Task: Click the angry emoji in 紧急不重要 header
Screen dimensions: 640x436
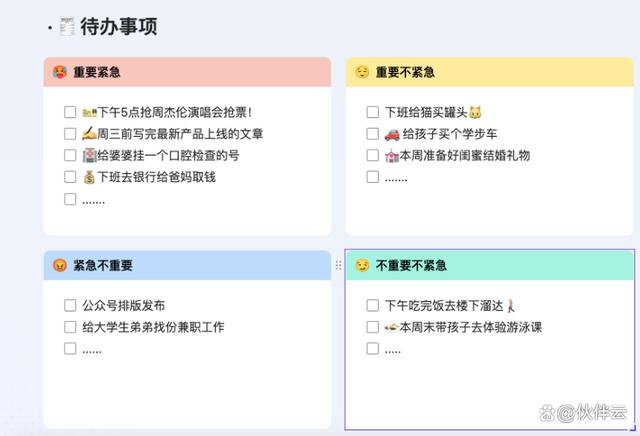Action: pos(59,266)
